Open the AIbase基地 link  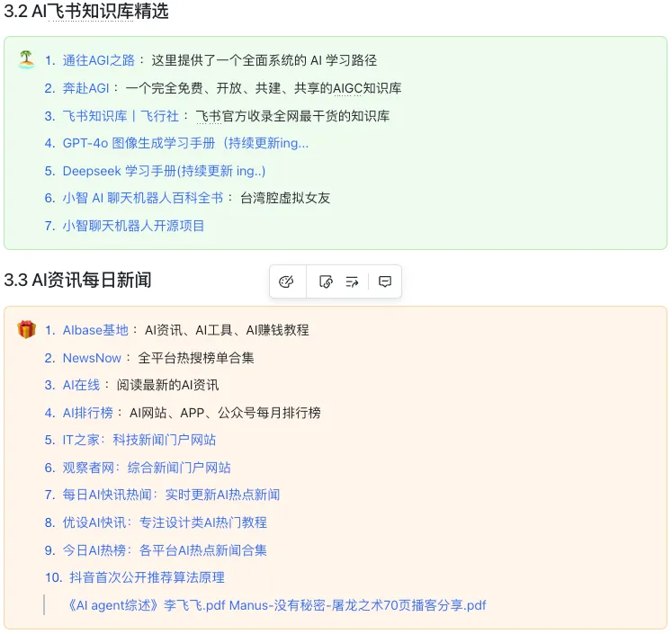[95, 330]
